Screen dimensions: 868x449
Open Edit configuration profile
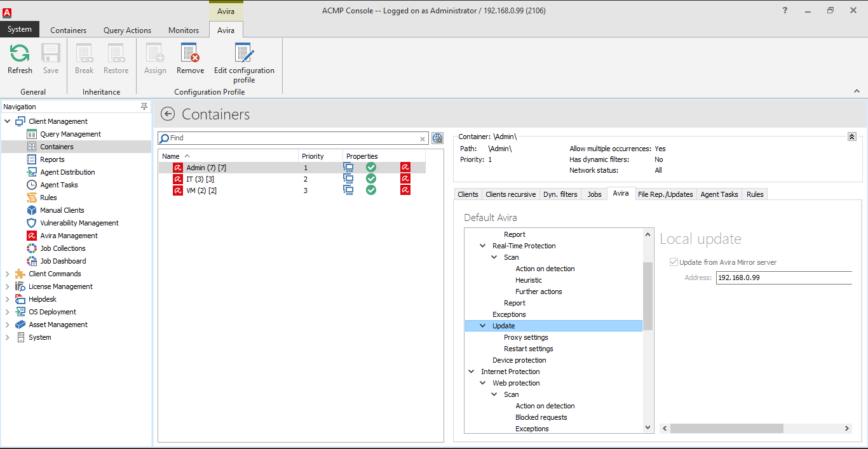pyautogui.click(x=244, y=63)
